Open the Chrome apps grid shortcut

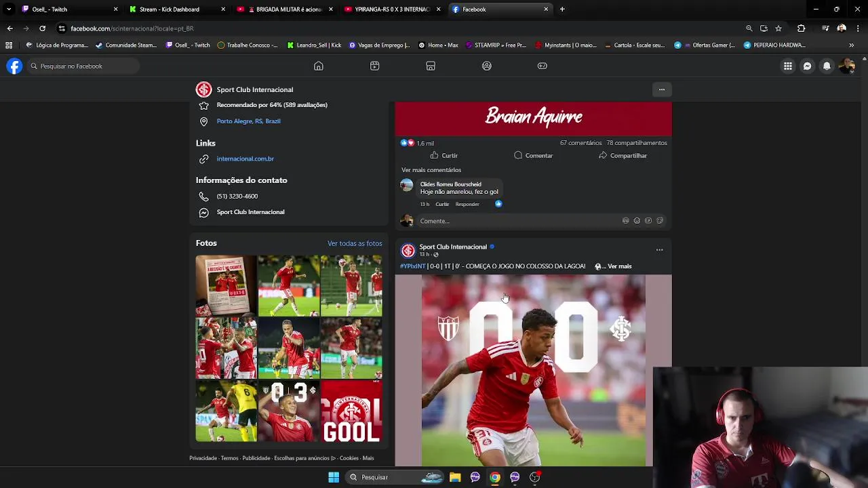(9, 45)
